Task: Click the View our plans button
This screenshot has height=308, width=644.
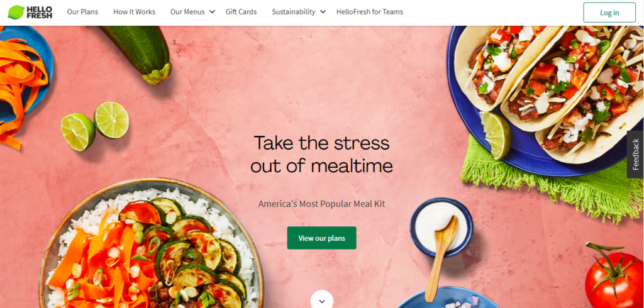Action: 321,238
